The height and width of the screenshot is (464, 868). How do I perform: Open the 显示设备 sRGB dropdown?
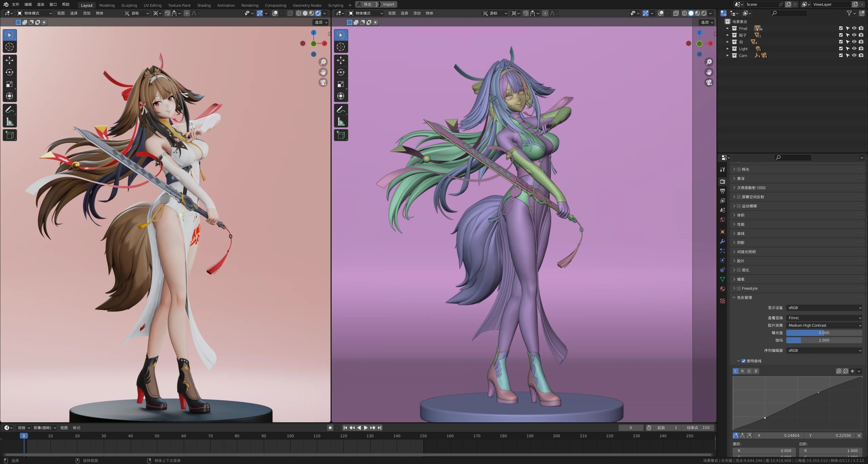coord(824,308)
